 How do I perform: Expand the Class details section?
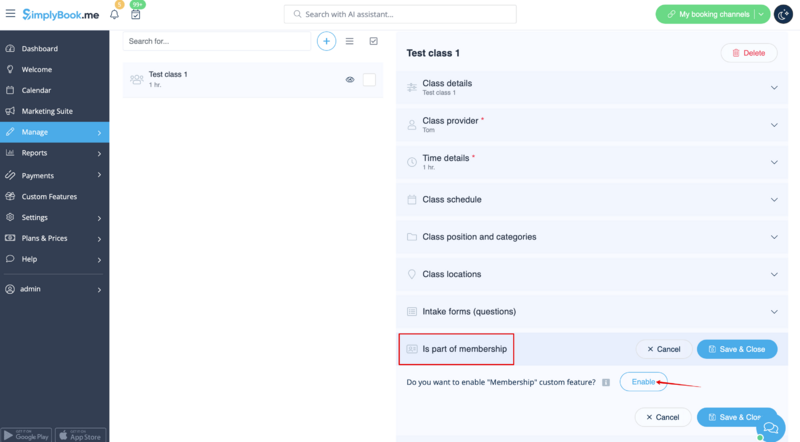pyautogui.click(x=592, y=87)
